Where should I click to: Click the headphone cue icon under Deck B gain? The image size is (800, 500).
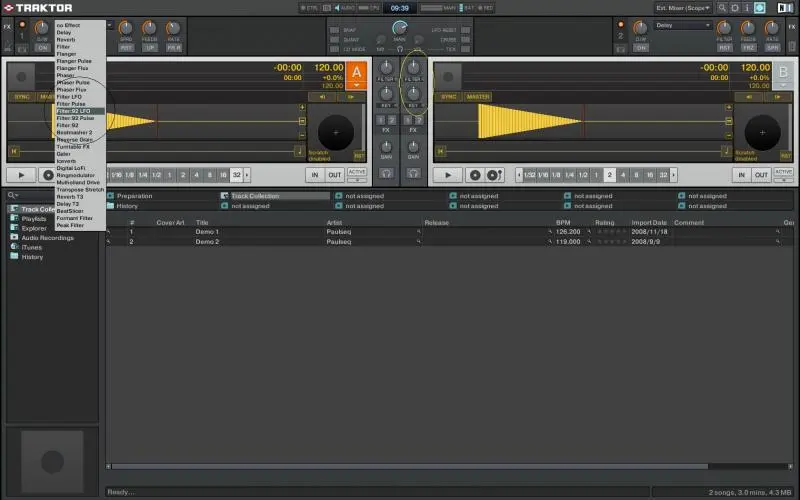[x=412, y=173]
